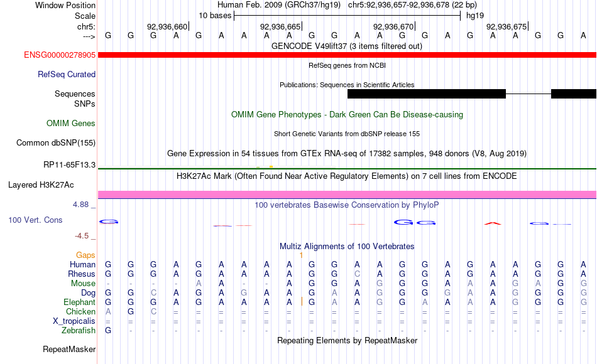
Task: Select the Zebrafish species row label
Action: click(x=79, y=330)
